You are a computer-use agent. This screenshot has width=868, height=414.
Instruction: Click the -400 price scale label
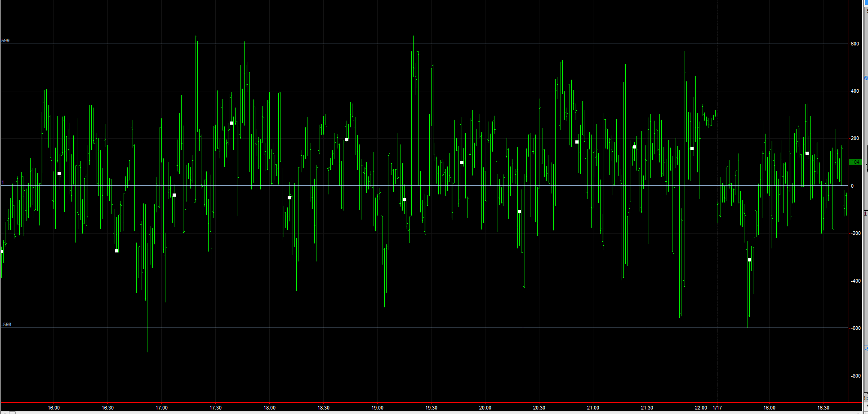855,281
